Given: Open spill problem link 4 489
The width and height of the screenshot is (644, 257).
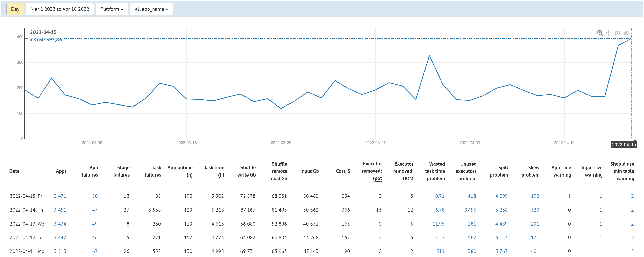Looking at the screenshot, I should coord(501,224).
